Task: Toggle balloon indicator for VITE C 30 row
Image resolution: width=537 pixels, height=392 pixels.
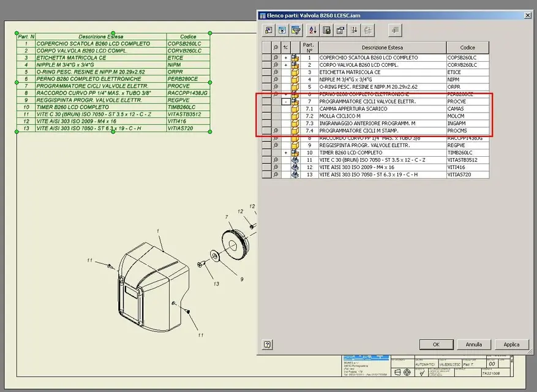Action: tap(276, 160)
